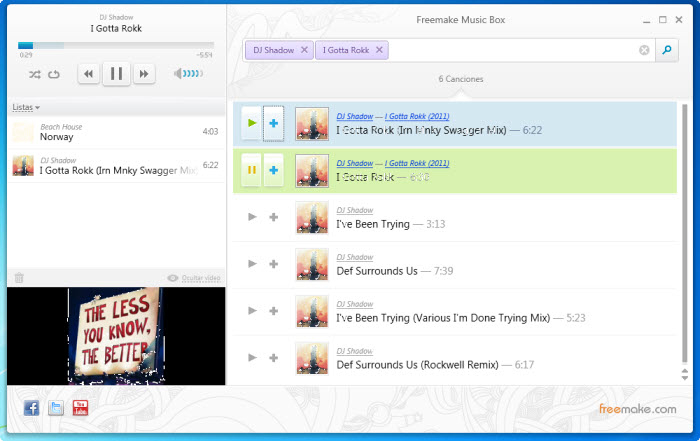700x441 pixels.
Task: Pause the current song in the player
Action: [117, 74]
